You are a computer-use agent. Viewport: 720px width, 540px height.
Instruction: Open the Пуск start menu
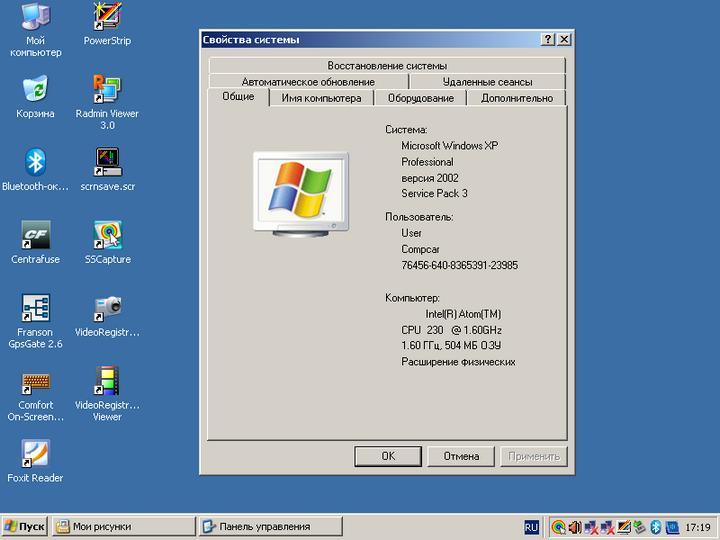point(25,526)
